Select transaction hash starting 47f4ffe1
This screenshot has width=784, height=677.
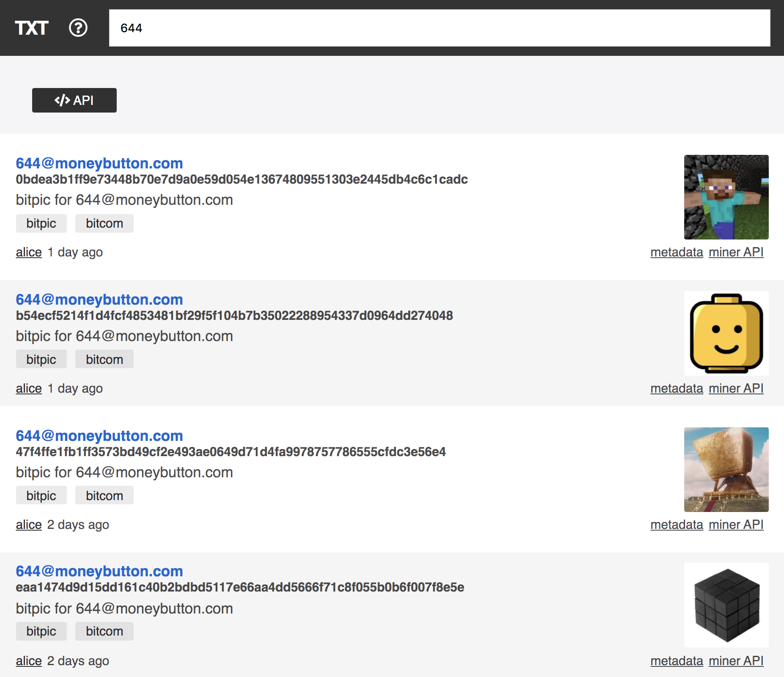coord(231,452)
